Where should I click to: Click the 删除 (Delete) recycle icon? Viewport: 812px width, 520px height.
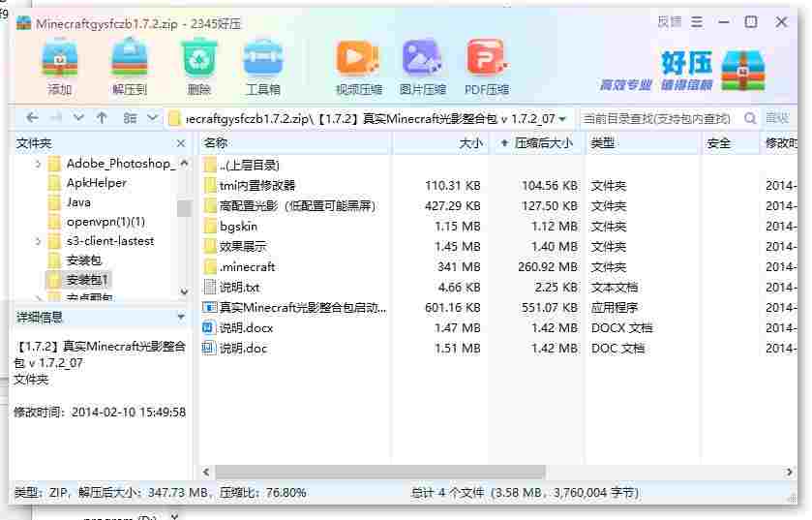point(198,58)
